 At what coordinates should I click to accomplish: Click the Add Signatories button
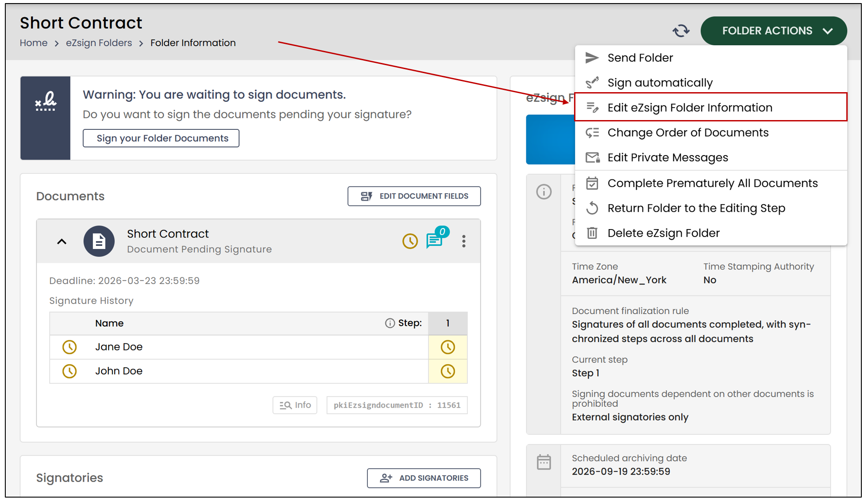(x=424, y=478)
